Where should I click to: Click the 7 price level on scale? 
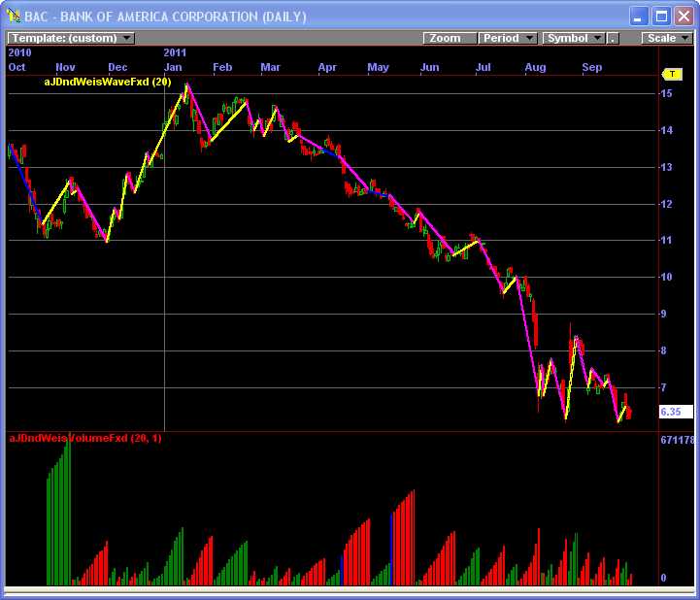(663, 387)
